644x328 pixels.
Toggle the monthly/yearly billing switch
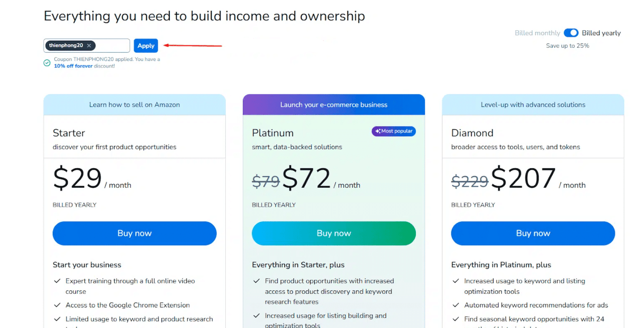(x=571, y=33)
